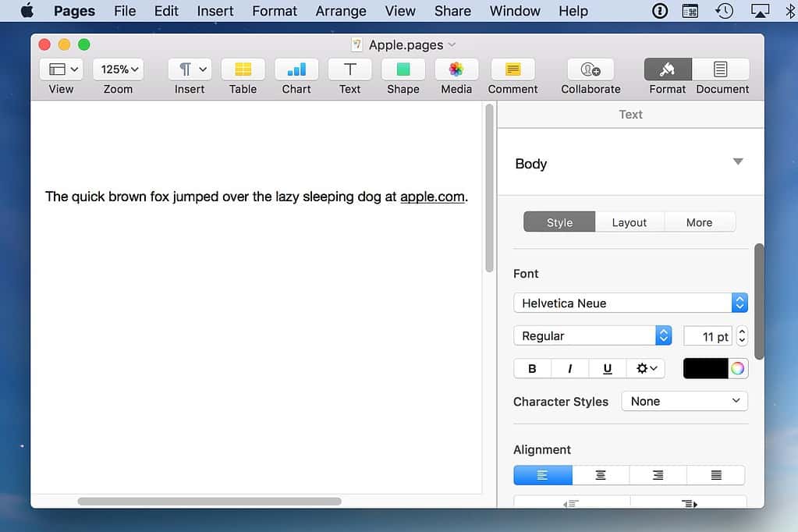The image size is (798, 532).
Task: Click the font size field showing 11 pt
Action: point(708,335)
